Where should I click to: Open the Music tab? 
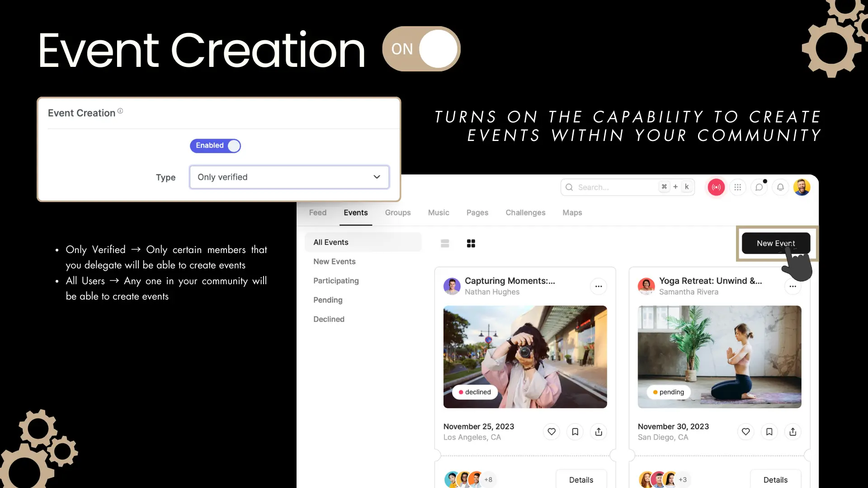[x=439, y=212]
